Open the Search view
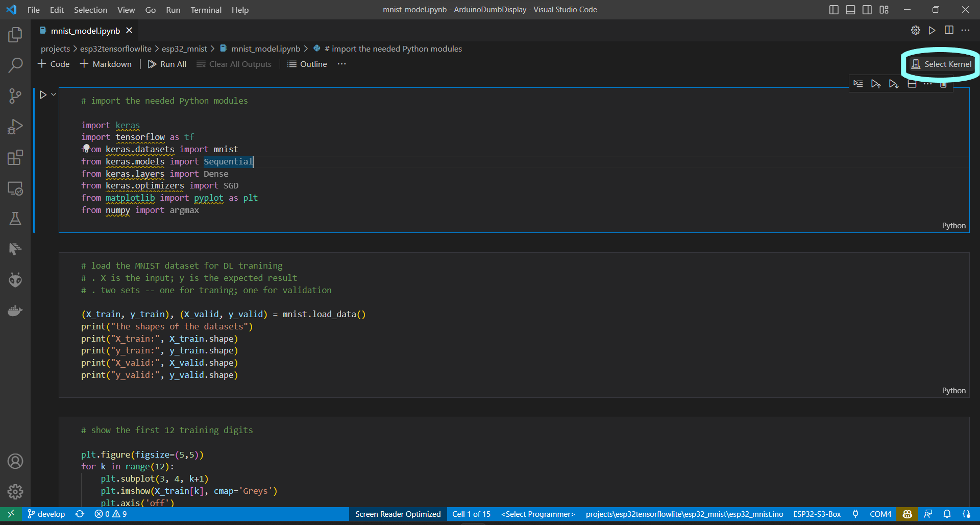Image resolution: width=980 pixels, height=525 pixels. tap(15, 65)
